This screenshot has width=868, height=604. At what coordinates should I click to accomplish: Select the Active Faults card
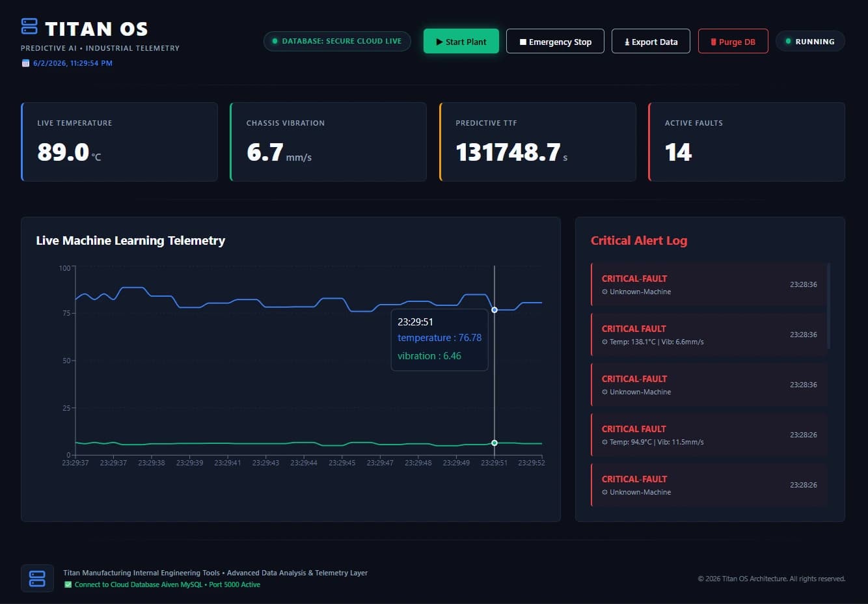click(746, 142)
